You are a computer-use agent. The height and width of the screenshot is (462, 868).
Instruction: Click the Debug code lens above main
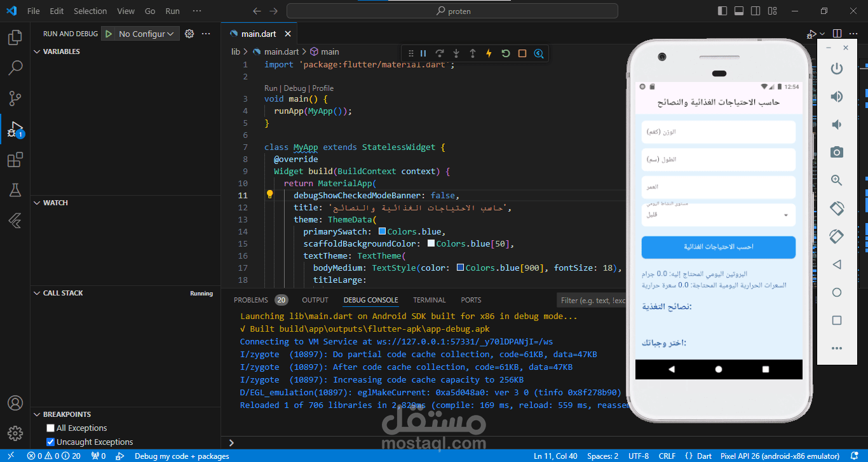(295, 88)
